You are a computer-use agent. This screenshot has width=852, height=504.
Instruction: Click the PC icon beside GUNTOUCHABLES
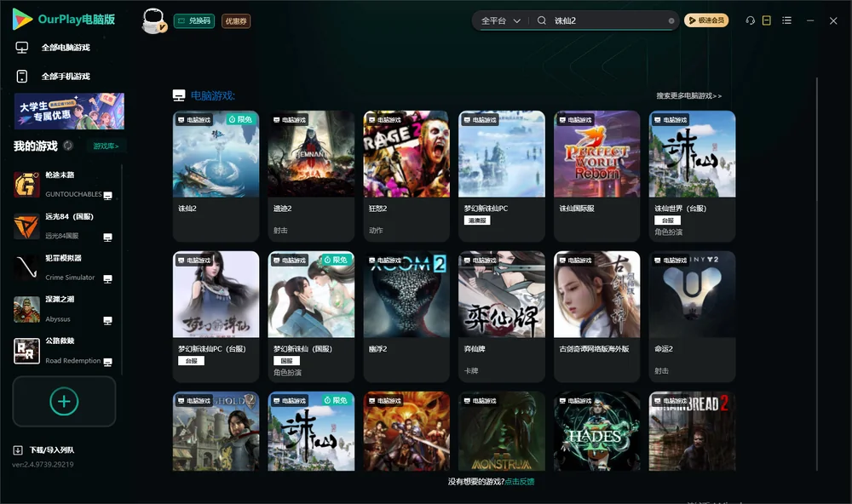107,196
